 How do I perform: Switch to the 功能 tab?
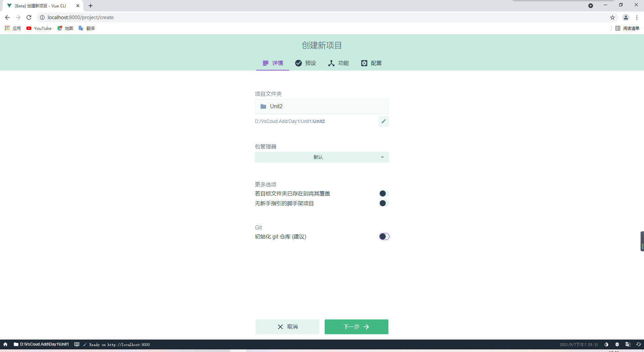[x=338, y=63]
